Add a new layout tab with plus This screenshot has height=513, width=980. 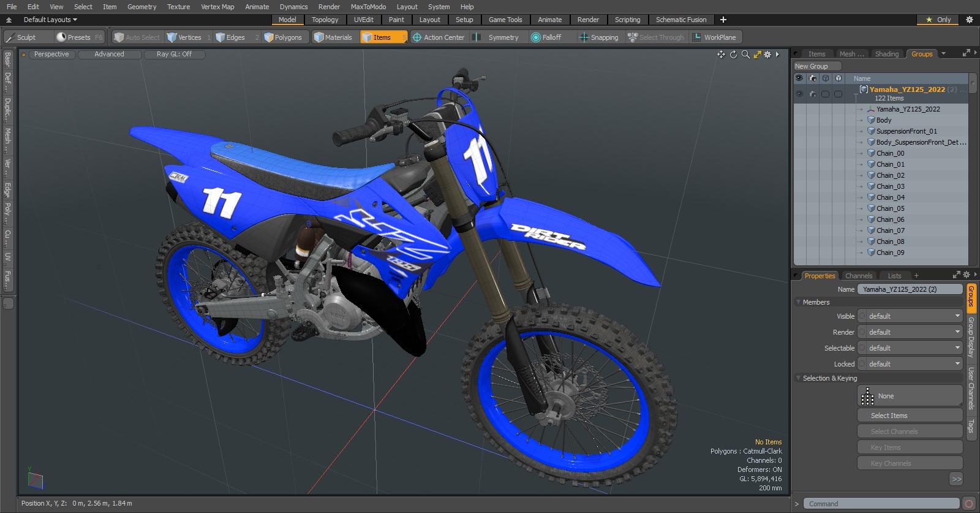(723, 20)
